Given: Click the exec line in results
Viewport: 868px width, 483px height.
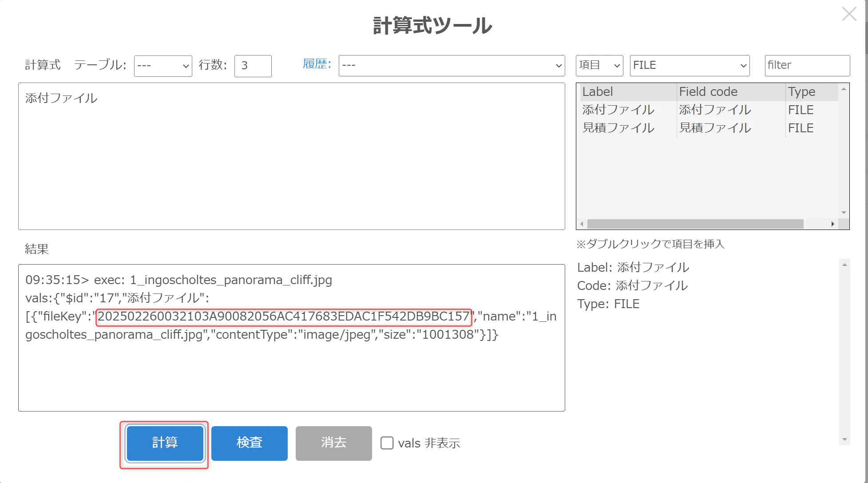Looking at the screenshot, I should point(178,280).
